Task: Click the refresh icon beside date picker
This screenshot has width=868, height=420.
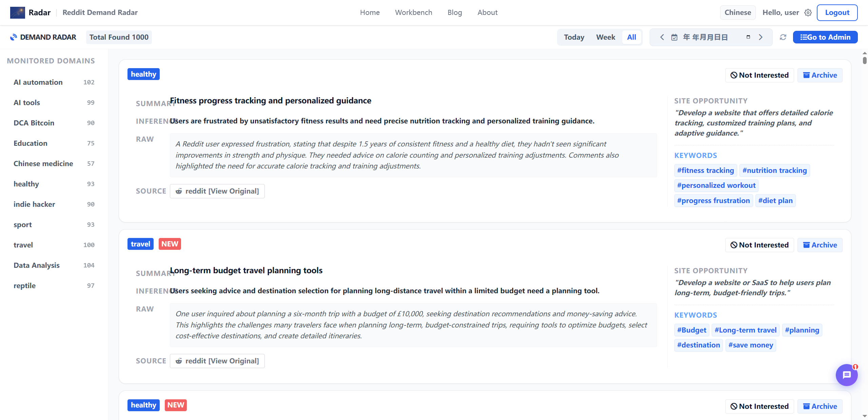Action: click(783, 37)
